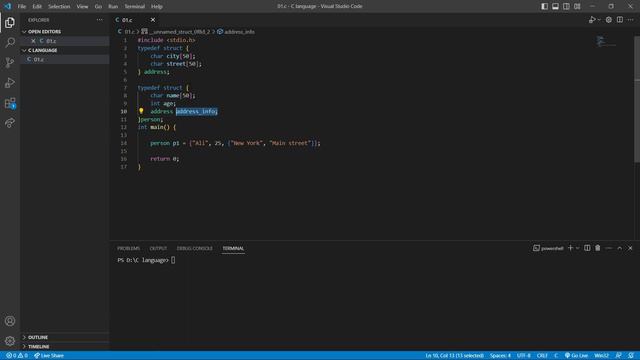This screenshot has height=360, width=640.
Task: Open the Help menu
Action: pyautogui.click(x=157, y=6)
